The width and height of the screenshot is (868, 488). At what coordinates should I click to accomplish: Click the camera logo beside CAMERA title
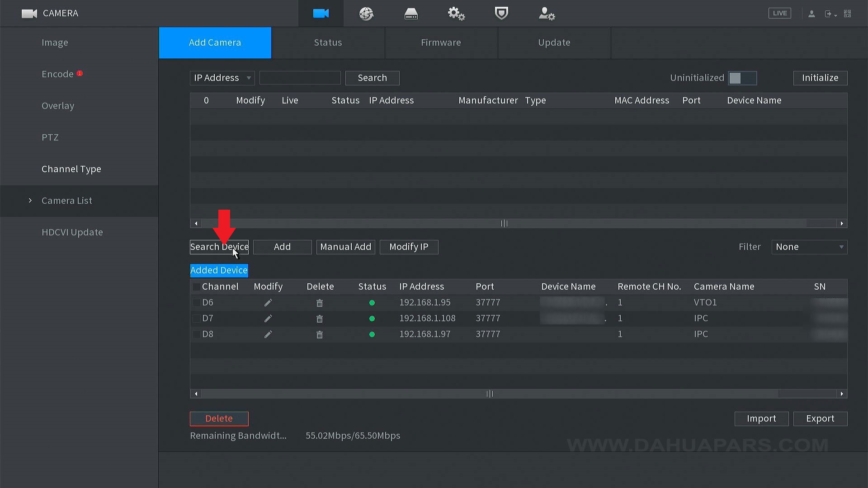pos(29,14)
